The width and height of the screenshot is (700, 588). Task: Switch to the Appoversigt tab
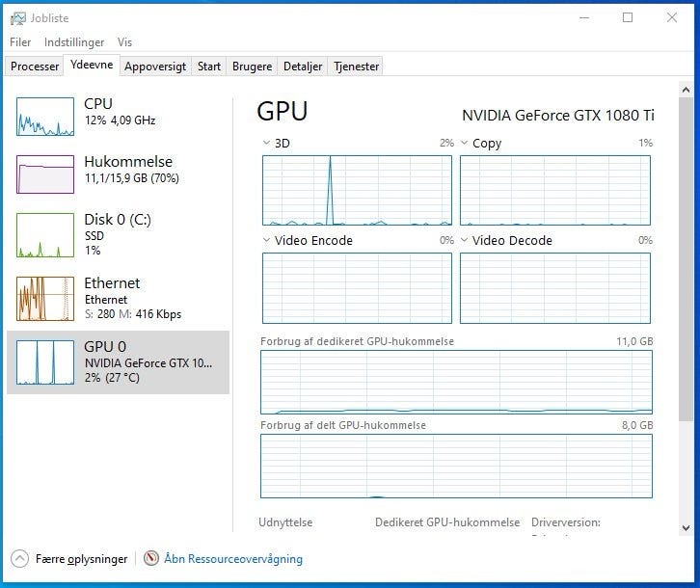click(x=155, y=67)
